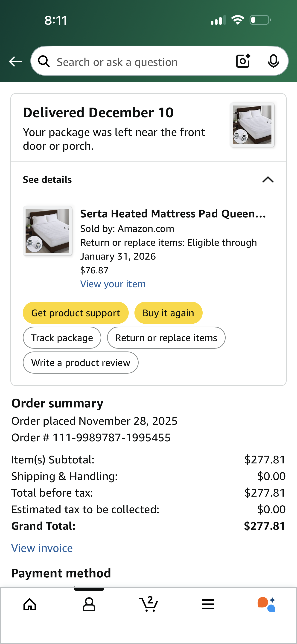Go to Home tab in bottom bar
The image size is (297, 644).
pyautogui.click(x=30, y=605)
